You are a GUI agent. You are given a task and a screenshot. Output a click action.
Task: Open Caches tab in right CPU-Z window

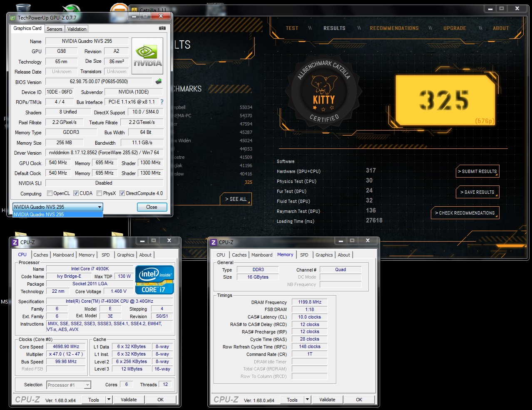[x=239, y=255]
